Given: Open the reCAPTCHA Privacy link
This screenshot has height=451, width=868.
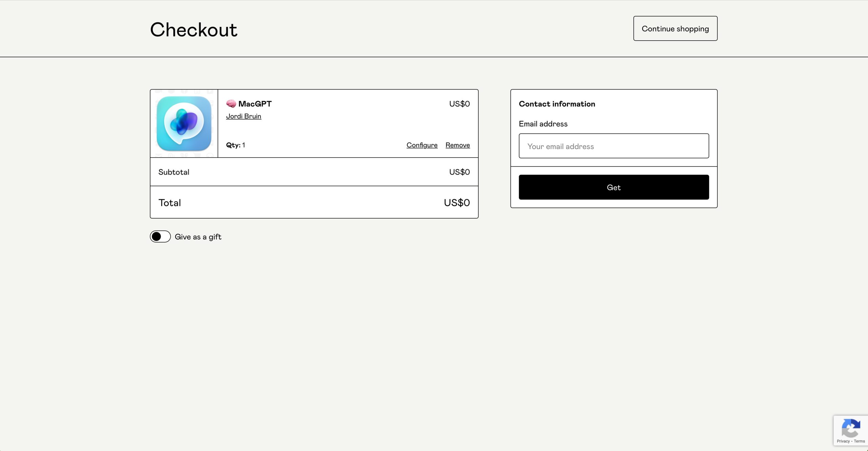Looking at the screenshot, I should click(843, 441).
